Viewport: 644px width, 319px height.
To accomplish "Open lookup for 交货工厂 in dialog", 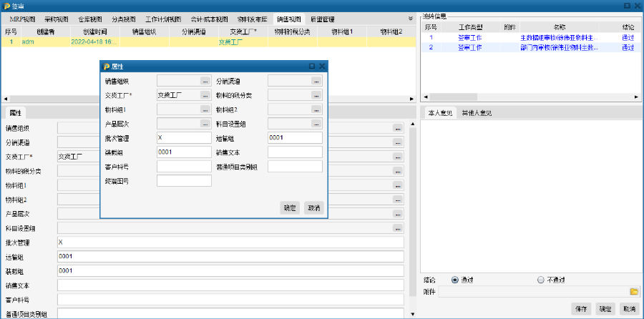I will (205, 95).
